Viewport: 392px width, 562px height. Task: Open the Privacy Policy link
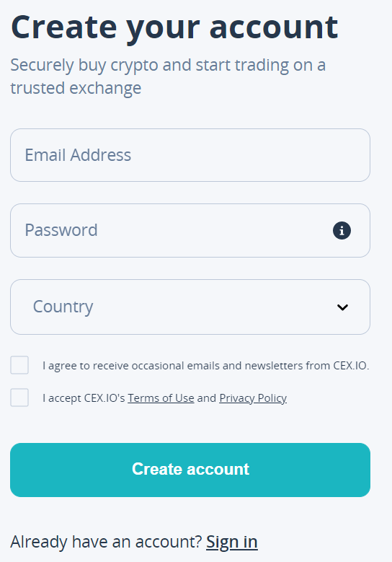[x=253, y=398]
